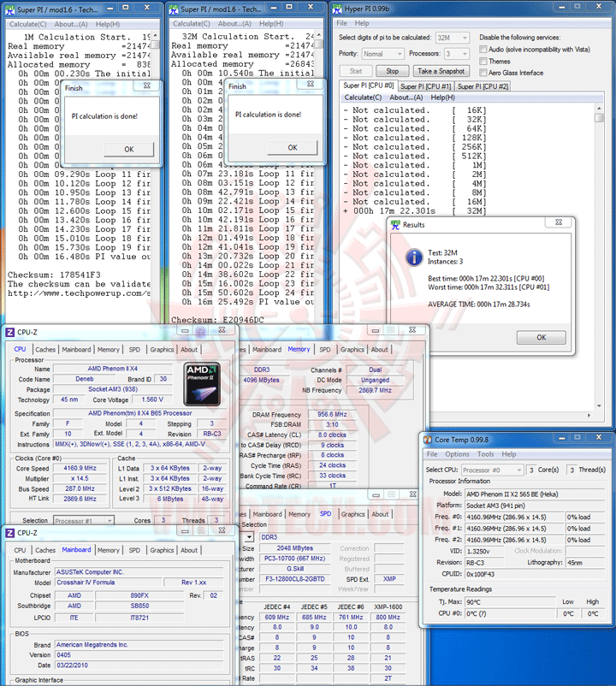Switch to Super PI [CPU #1] tab
The width and height of the screenshot is (616, 686).
point(426,86)
